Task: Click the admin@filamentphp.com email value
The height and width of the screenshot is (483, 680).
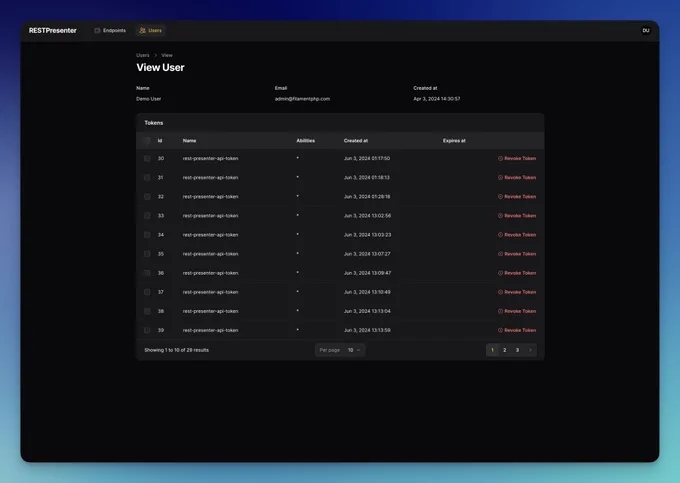Action: pyautogui.click(x=302, y=99)
